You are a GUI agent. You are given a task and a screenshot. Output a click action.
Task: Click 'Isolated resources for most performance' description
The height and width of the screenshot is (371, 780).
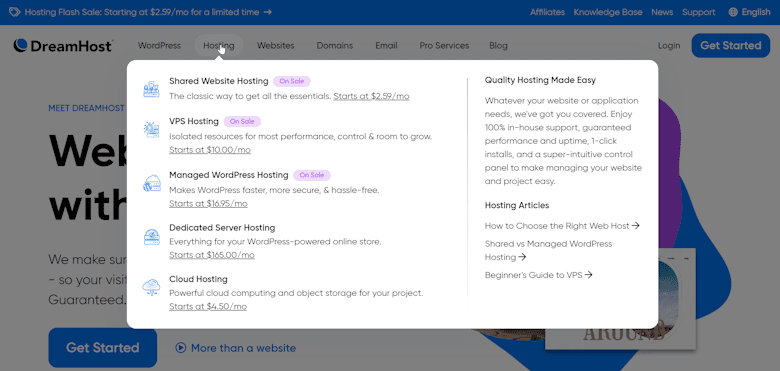300,137
